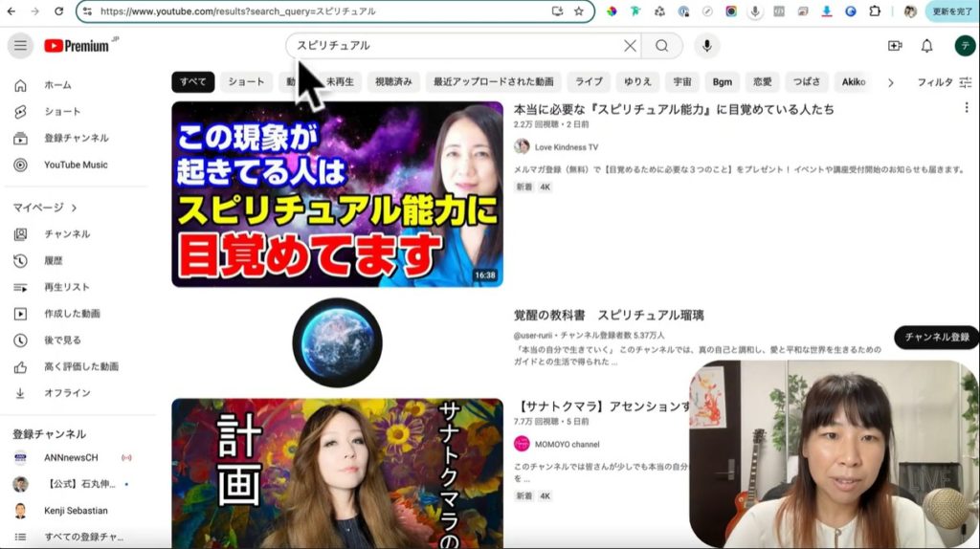Open Love Kindness TV channel link
Image resolution: width=980 pixels, height=549 pixels.
click(567, 147)
